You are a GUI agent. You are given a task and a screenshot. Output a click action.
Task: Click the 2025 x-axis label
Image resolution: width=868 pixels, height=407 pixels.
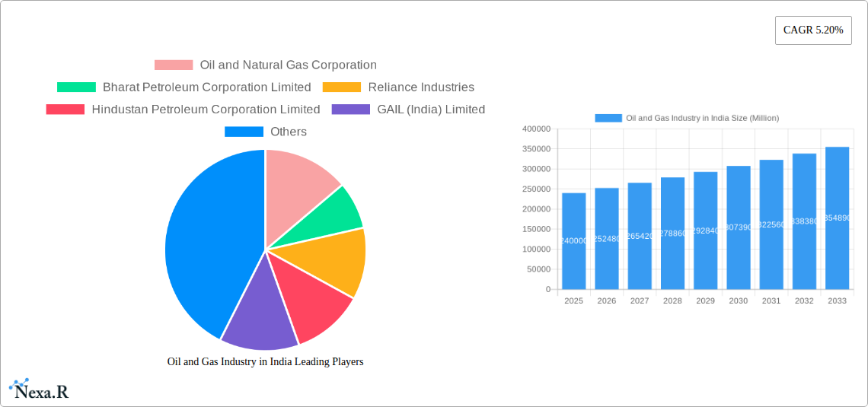point(573,300)
